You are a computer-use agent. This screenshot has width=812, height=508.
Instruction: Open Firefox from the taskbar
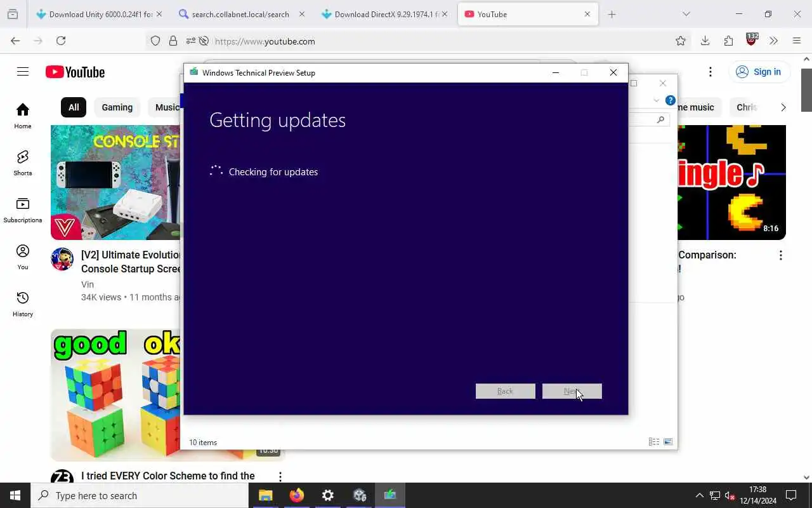tap(296, 495)
